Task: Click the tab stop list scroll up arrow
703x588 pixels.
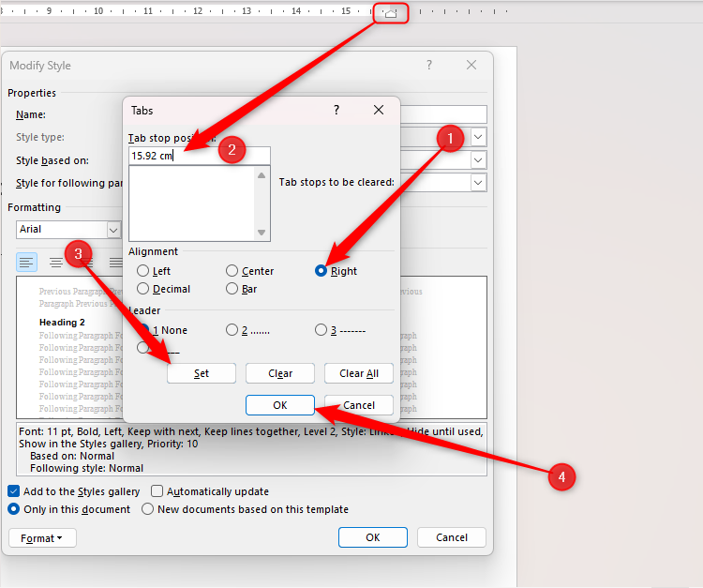Action: click(262, 175)
